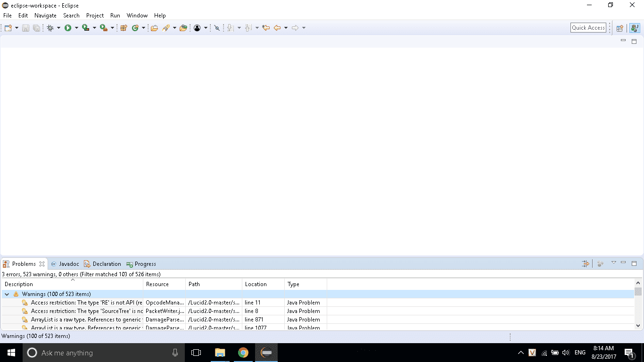
Task: Open the Help menu
Action: point(160,16)
